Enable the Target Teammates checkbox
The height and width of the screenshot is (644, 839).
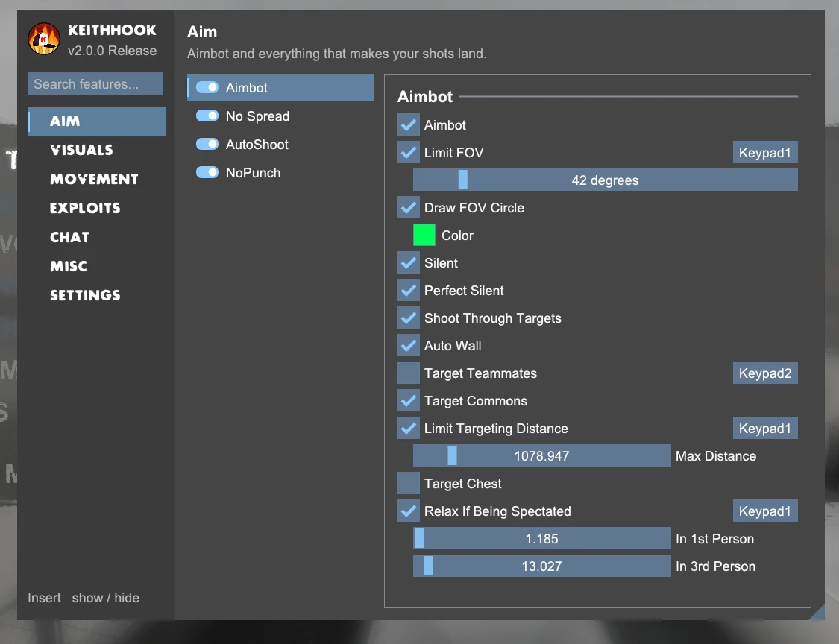[x=409, y=373]
